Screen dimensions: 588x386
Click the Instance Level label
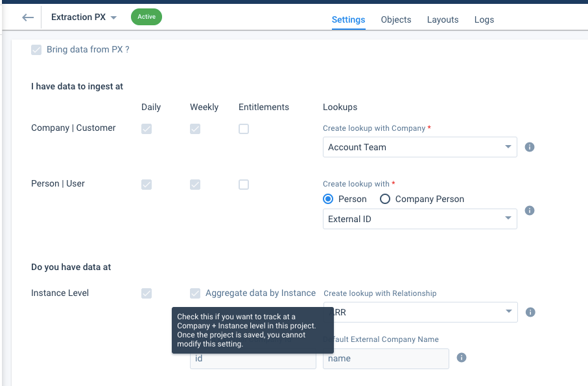pyautogui.click(x=60, y=293)
